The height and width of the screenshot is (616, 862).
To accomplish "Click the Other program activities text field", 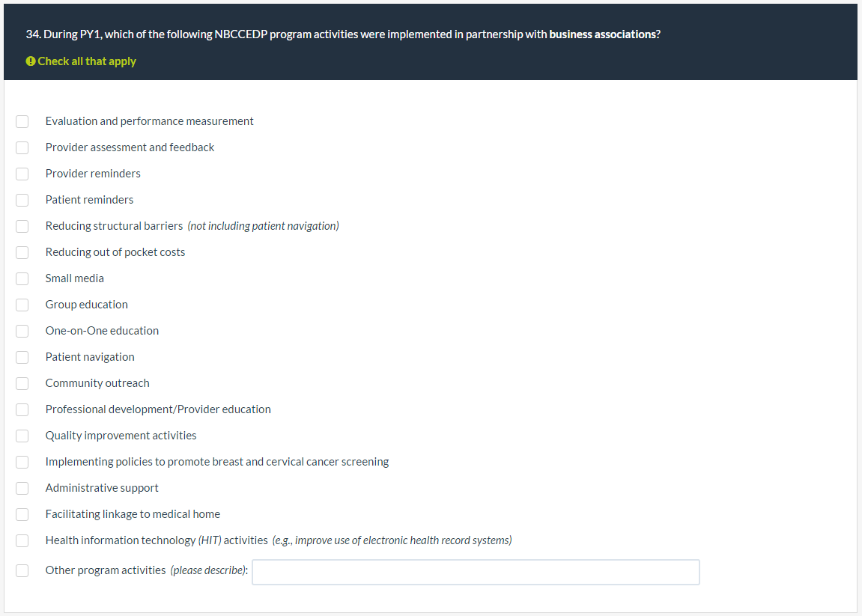I will click(476, 572).
